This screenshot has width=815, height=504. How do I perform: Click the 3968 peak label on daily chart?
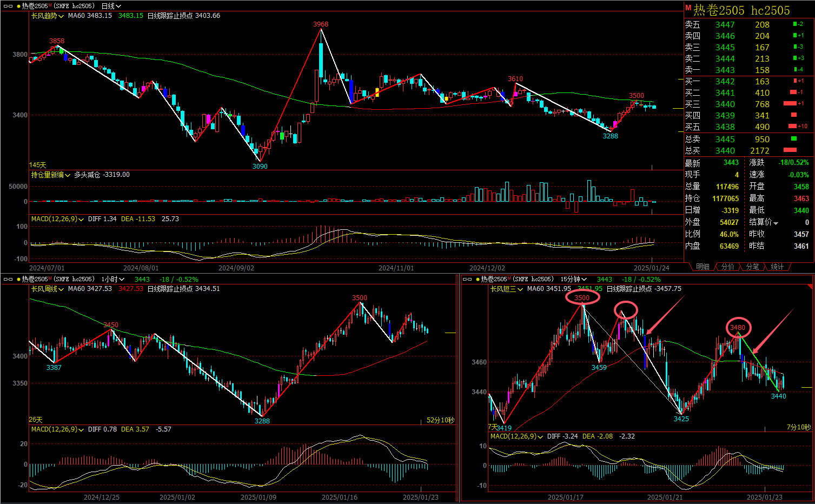pyautogui.click(x=321, y=24)
